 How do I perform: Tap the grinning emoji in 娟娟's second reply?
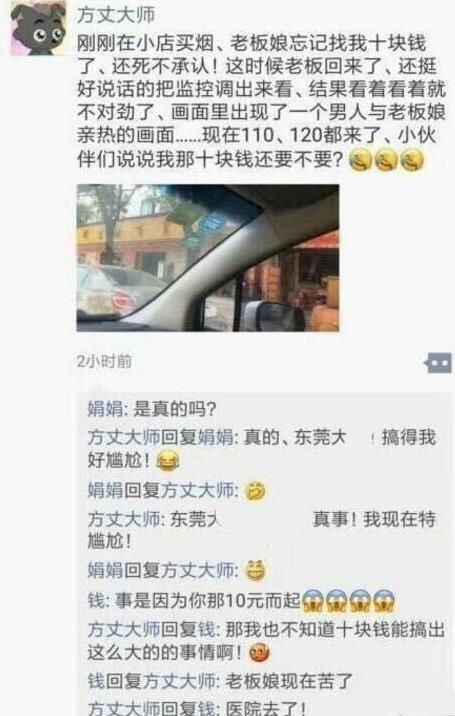256,570
